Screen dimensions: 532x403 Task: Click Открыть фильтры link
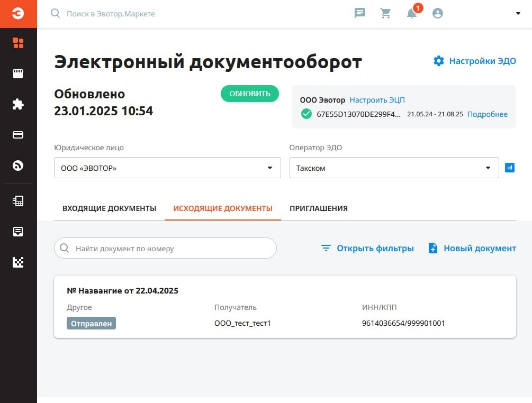(375, 249)
